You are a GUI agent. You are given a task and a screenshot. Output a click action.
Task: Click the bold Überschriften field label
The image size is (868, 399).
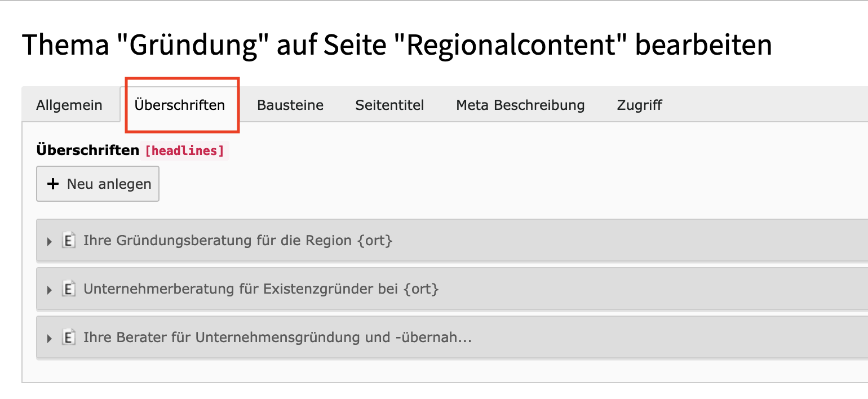87,150
